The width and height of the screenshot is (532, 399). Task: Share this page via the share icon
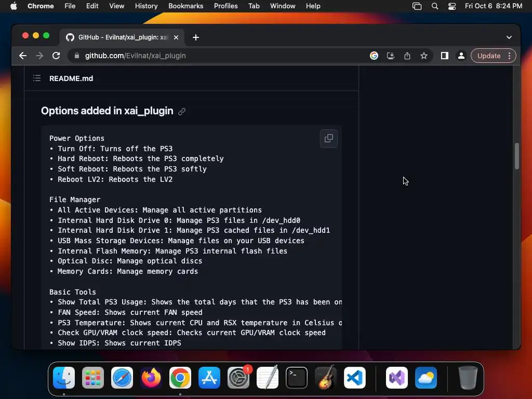pos(407,56)
